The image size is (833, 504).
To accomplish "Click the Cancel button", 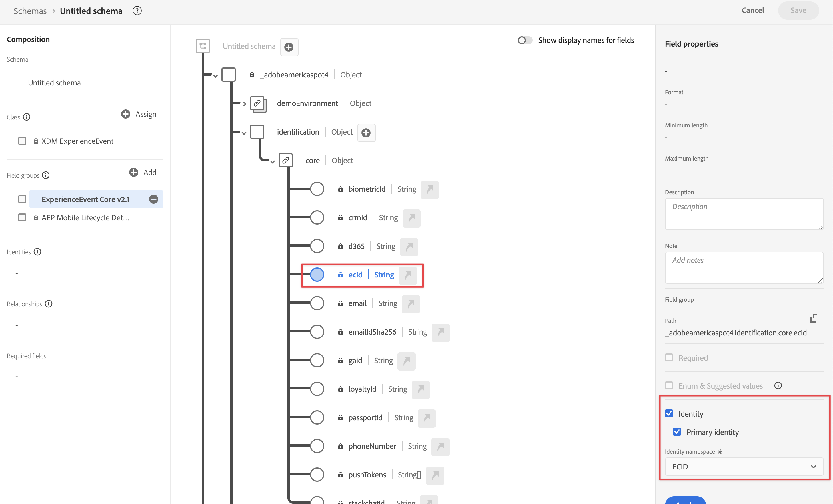I will point(752,11).
